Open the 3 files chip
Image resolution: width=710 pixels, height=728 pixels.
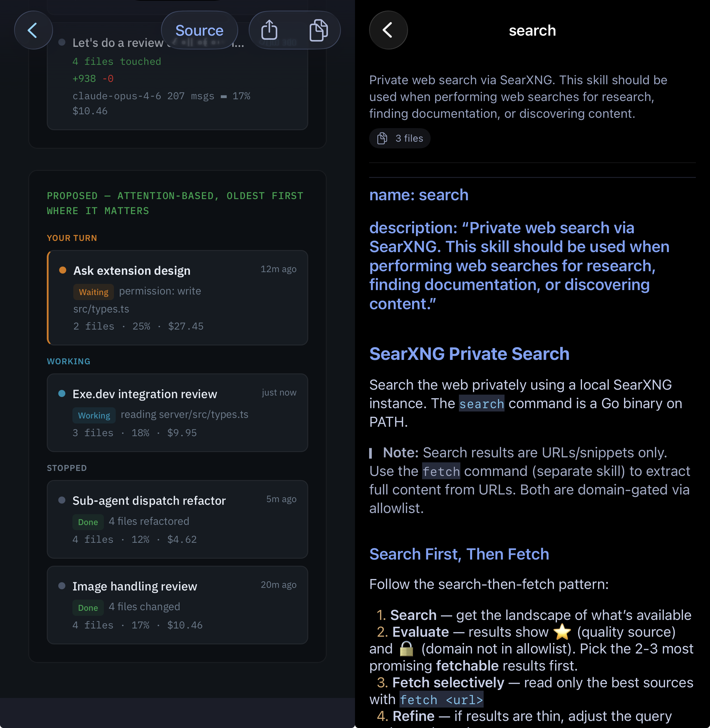[400, 138]
